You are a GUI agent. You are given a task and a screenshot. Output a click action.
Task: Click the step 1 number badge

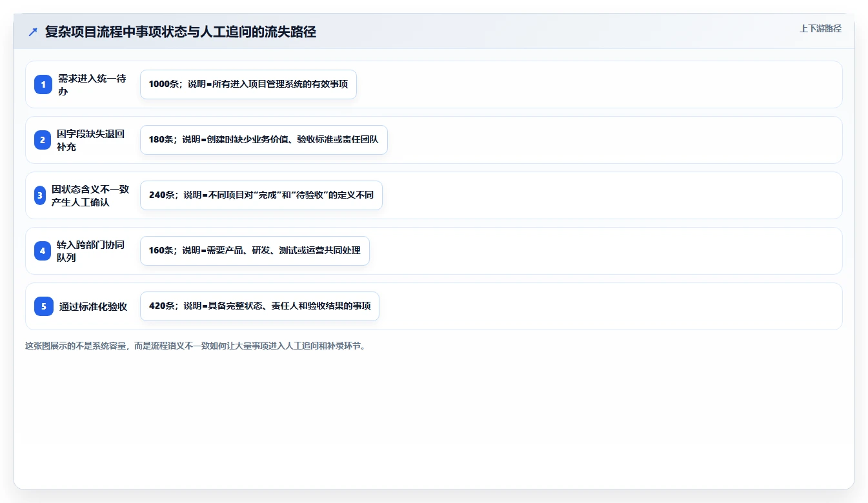pyautogui.click(x=43, y=84)
